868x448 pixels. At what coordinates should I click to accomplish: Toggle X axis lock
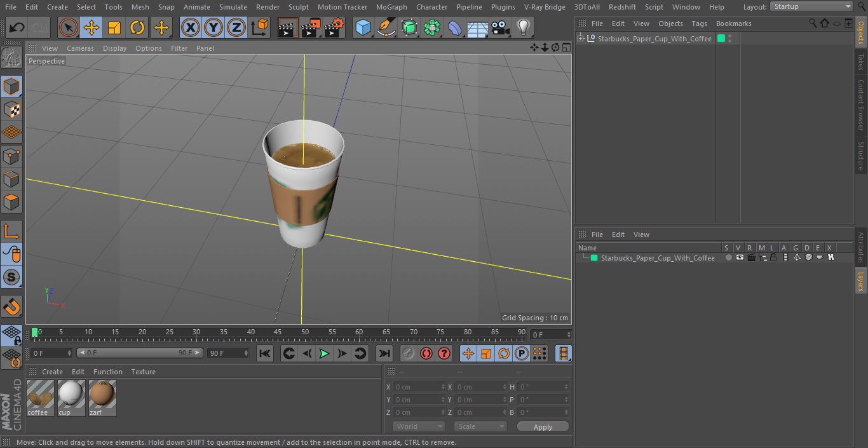pyautogui.click(x=190, y=27)
